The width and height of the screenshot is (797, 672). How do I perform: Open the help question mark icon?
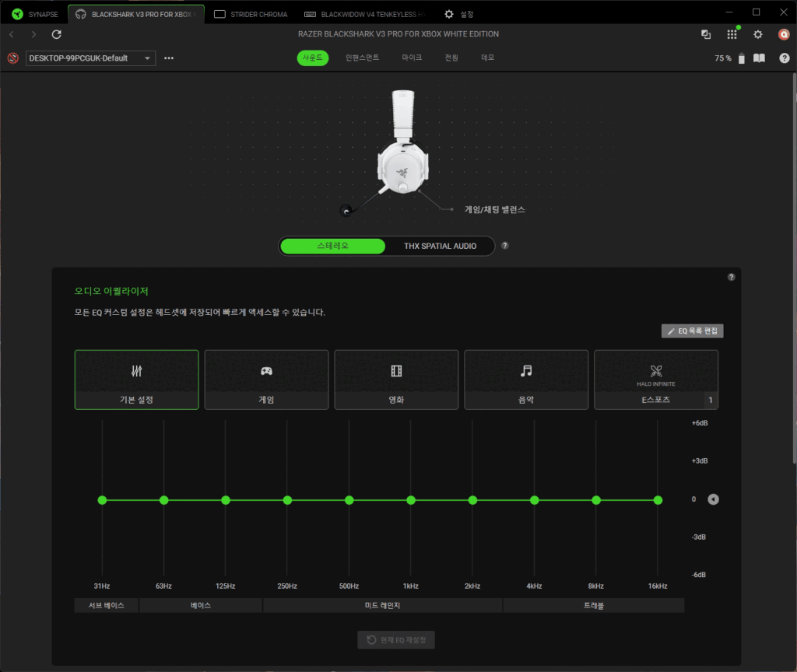pyautogui.click(x=784, y=58)
